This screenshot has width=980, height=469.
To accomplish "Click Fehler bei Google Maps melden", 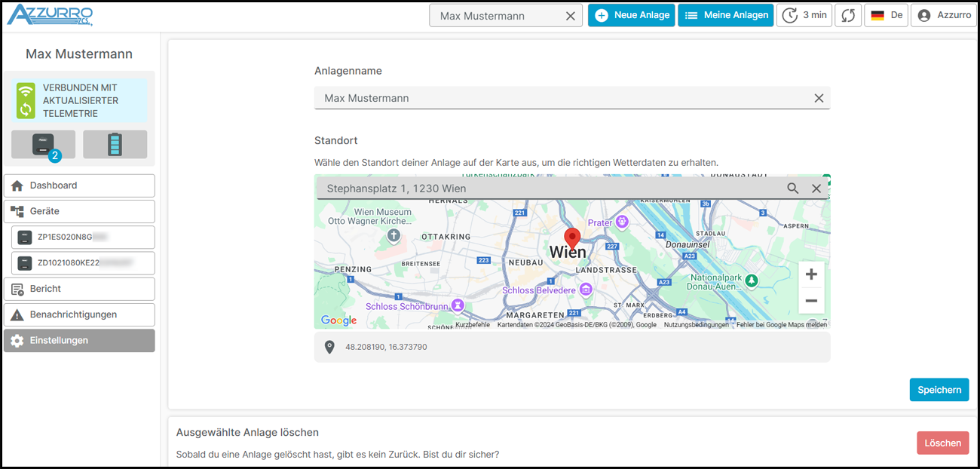I will [x=782, y=325].
